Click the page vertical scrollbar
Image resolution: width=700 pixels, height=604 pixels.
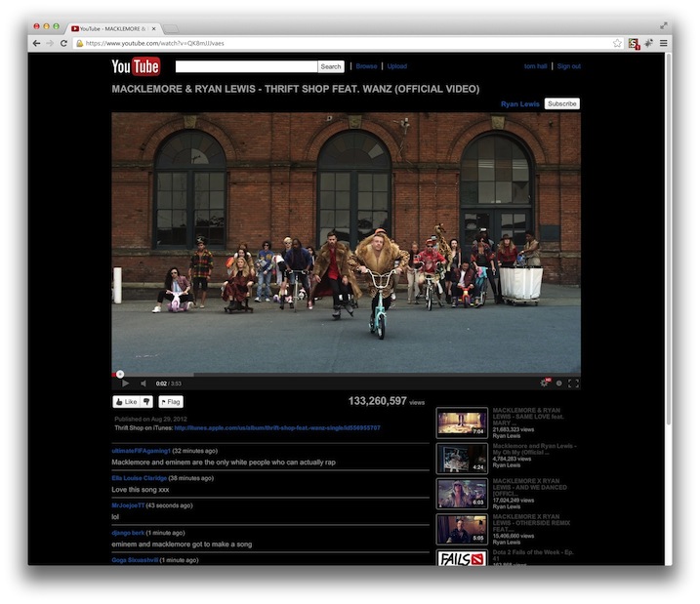pyautogui.click(x=668, y=241)
